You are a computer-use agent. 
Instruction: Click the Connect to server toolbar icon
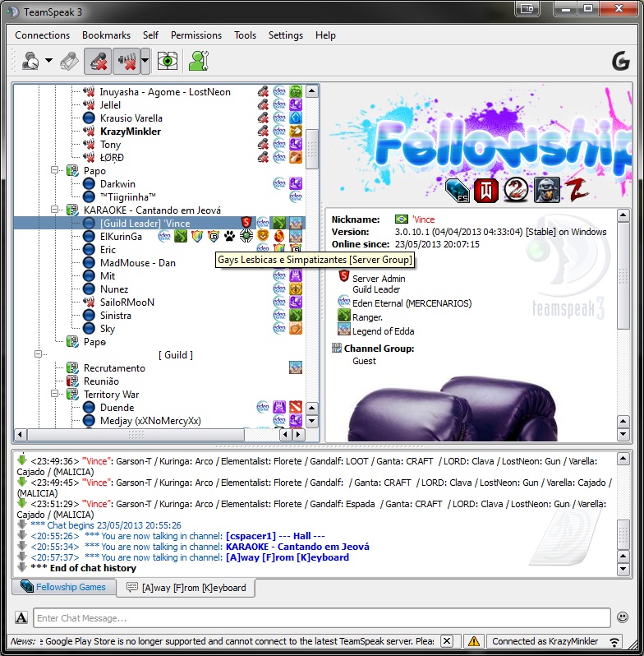pos(30,61)
